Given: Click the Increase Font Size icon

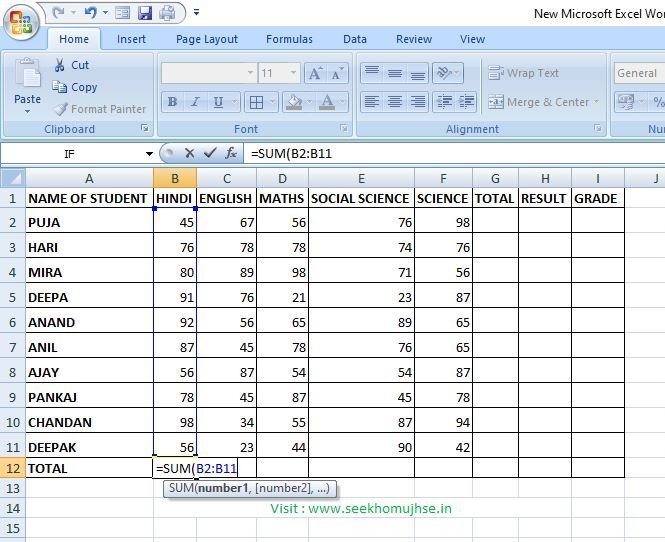Looking at the screenshot, I should 315,74.
